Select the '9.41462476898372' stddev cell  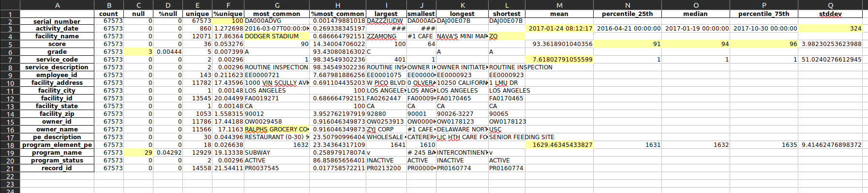point(830,145)
